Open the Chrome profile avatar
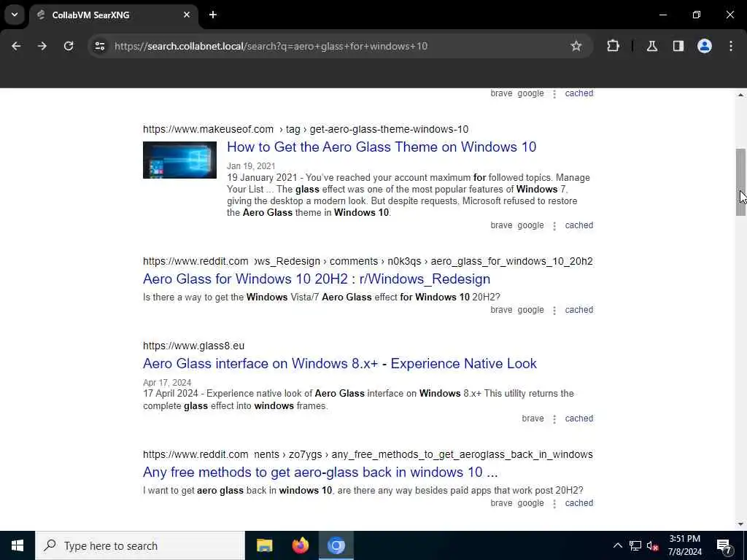The width and height of the screenshot is (747, 560). 705,46
